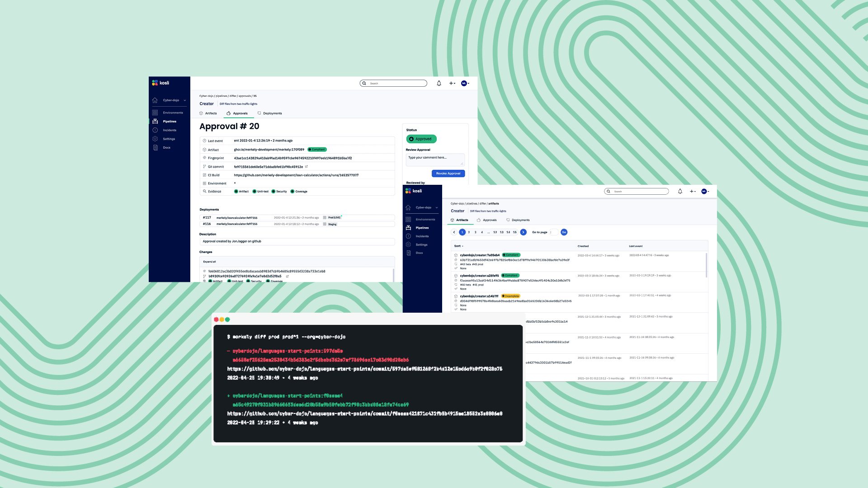Click the blue Go button next to Go to page

pyautogui.click(x=564, y=232)
